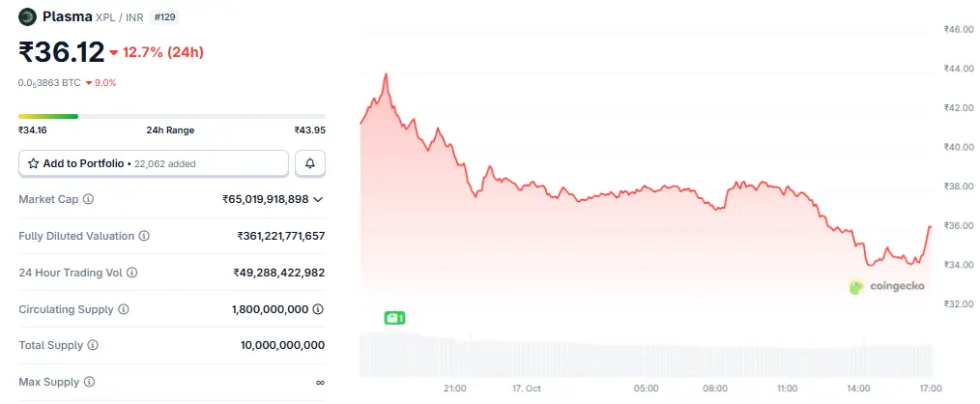Click Fully Diluted Valuation info icon
This screenshot has height=404, width=980.
point(144,236)
